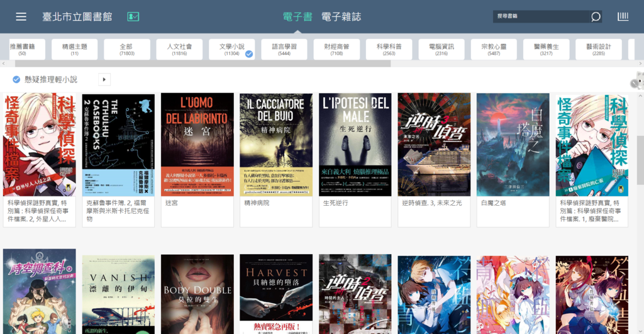Select the 全部 category

pos(126,49)
